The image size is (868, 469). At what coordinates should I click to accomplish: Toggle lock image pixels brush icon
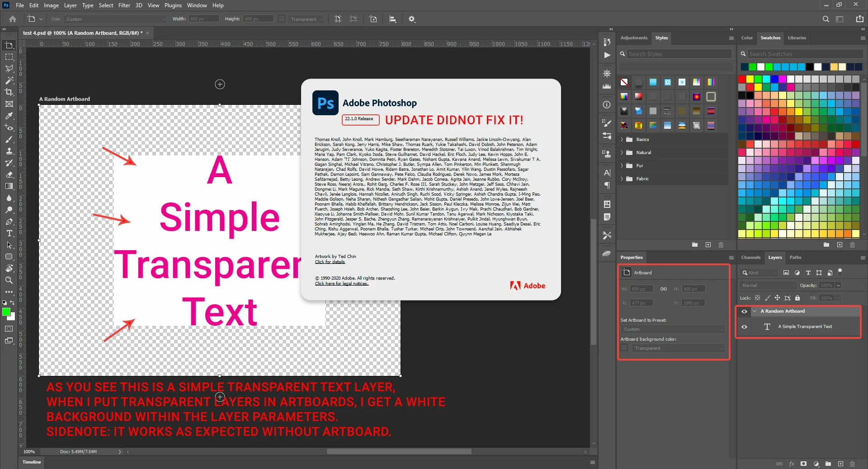tap(767, 298)
